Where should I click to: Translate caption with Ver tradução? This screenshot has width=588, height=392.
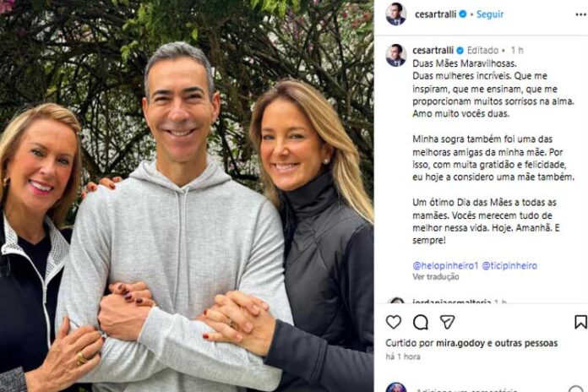pyautogui.click(x=436, y=277)
